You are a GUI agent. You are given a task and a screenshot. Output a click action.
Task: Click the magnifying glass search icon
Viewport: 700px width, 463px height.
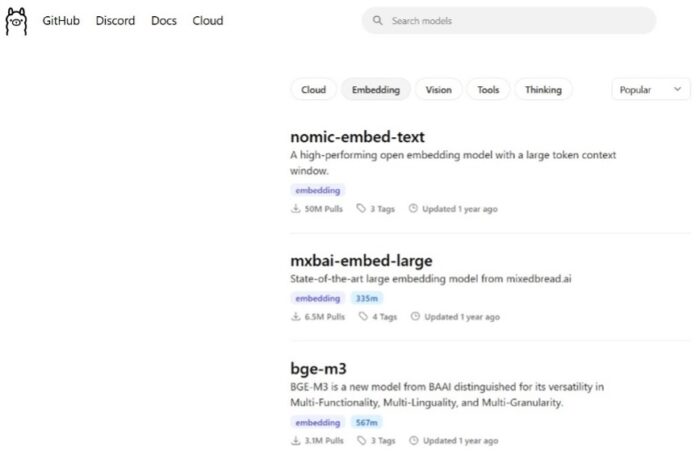[377, 21]
